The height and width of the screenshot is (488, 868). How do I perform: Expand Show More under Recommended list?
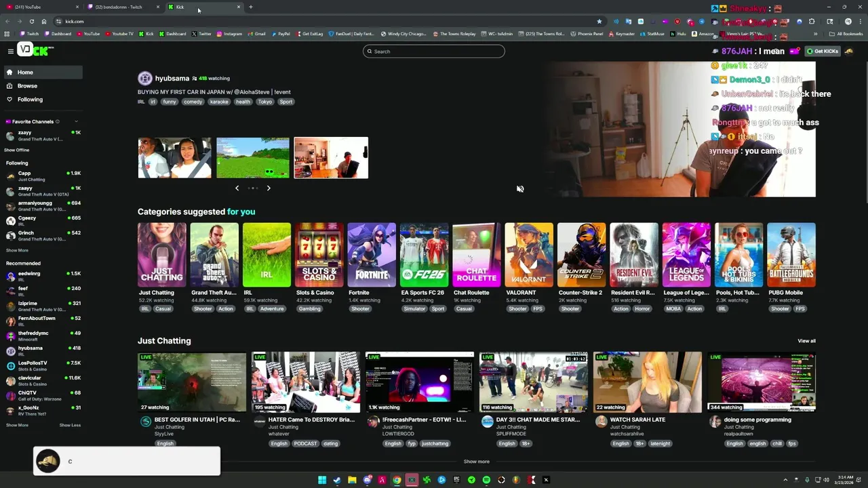[17, 425]
